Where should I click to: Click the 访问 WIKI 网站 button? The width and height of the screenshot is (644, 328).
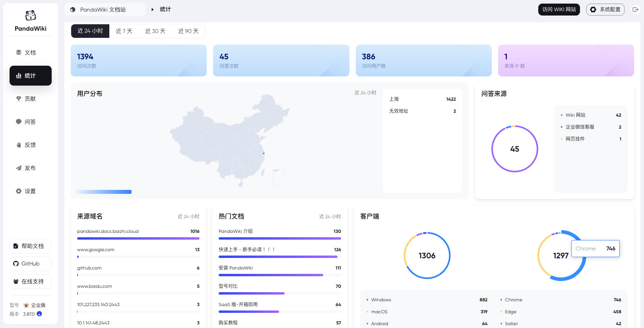[559, 10]
